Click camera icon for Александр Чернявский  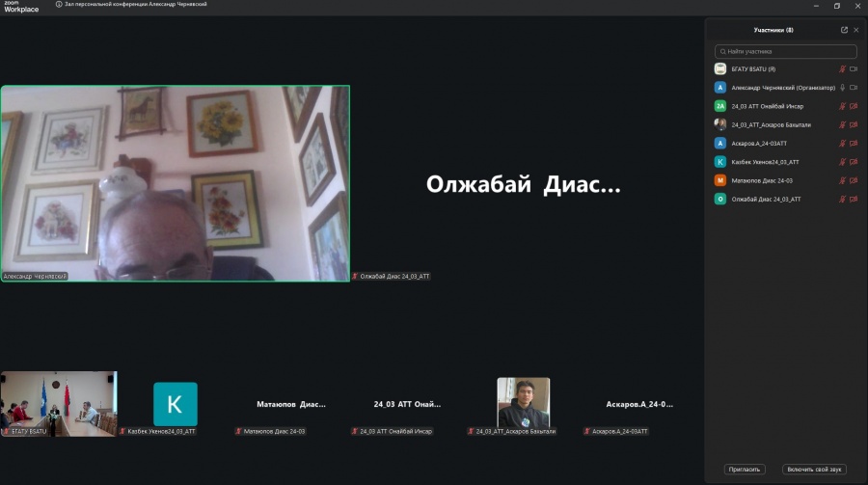point(854,88)
